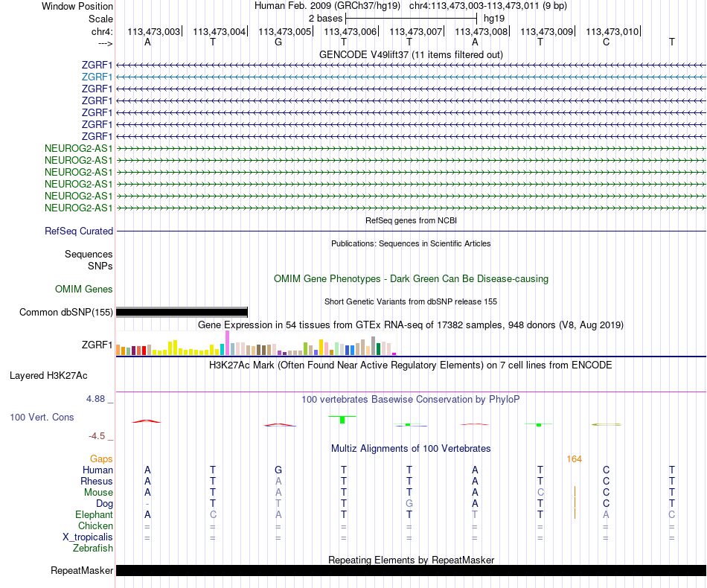Click the 4.88 upper PhyloP scale value
This screenshot has height=588, width=707.
95,399
